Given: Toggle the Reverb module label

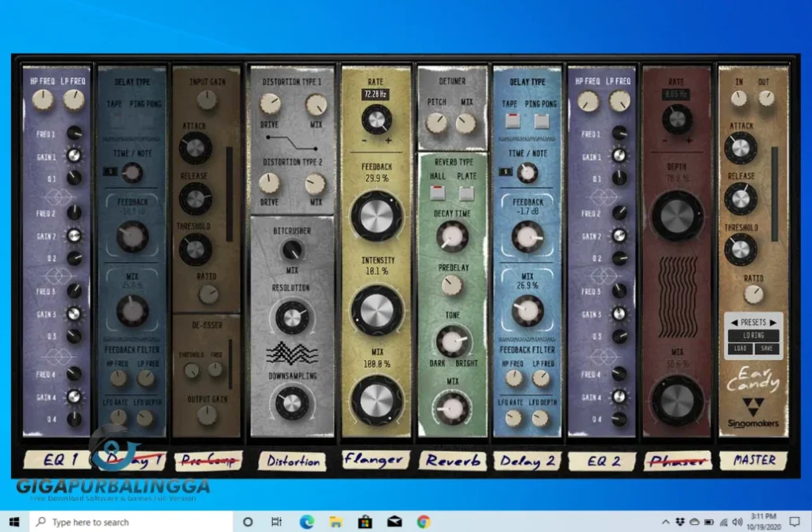Looking at the screenshot, I should pyautogui.click(x=452, y=461).
